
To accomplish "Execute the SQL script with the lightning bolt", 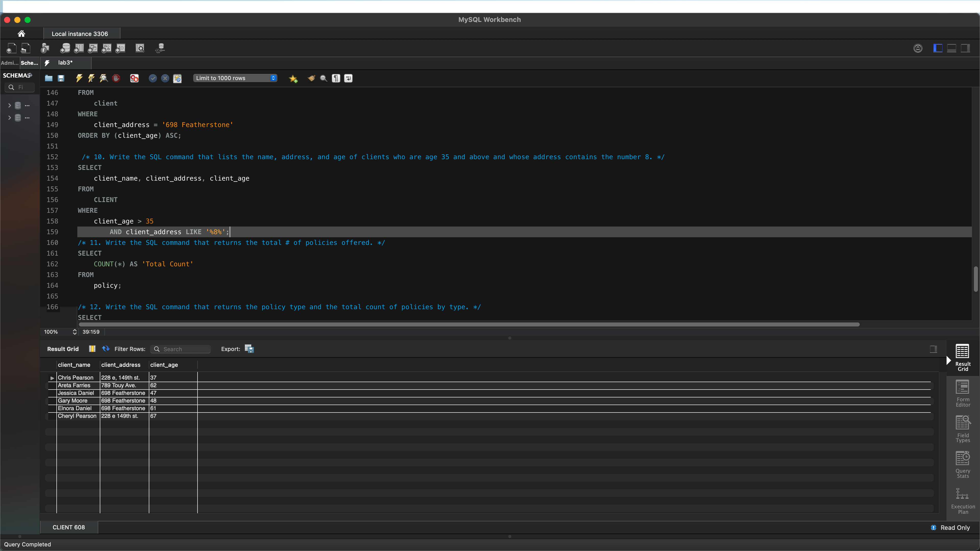I will tap(79, 78).
